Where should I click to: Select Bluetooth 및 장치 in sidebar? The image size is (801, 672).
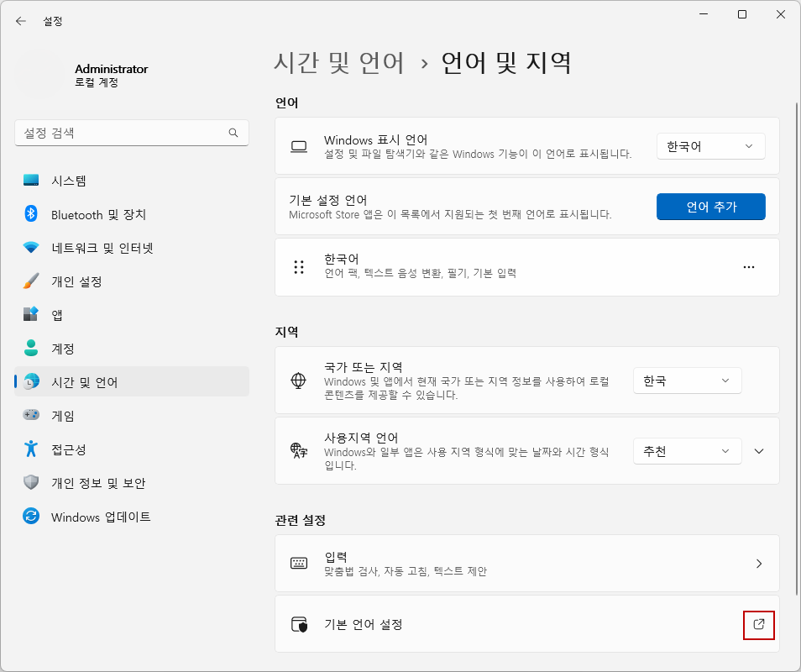132,214
